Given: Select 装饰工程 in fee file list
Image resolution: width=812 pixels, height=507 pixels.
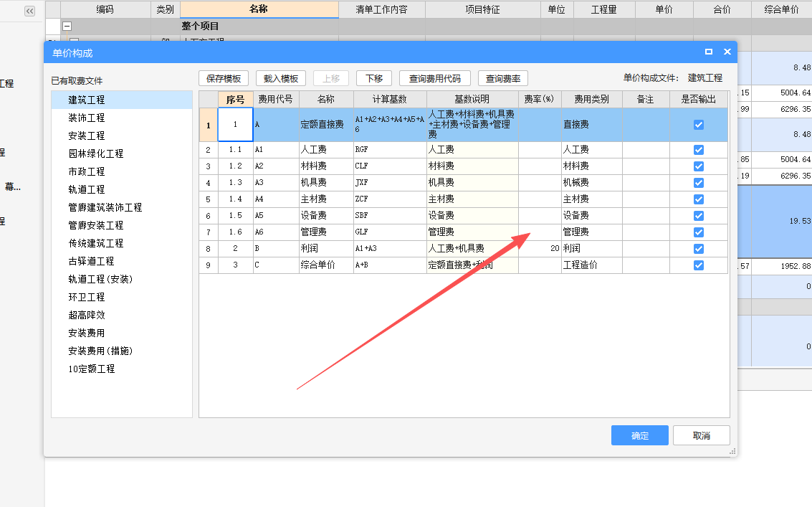Looking at the screenshot, I should [122, 118].
